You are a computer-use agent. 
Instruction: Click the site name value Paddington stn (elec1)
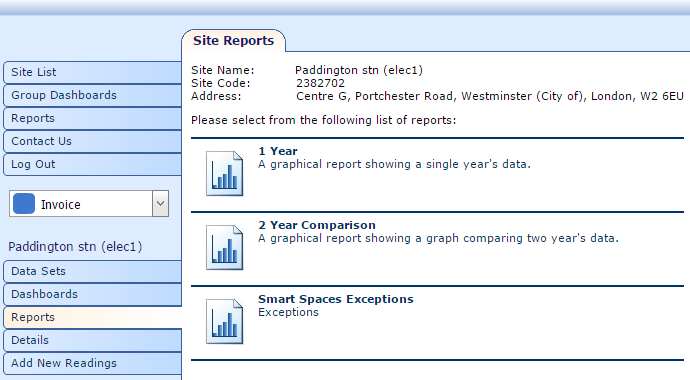pyautogui.click(x=359, y=70)
